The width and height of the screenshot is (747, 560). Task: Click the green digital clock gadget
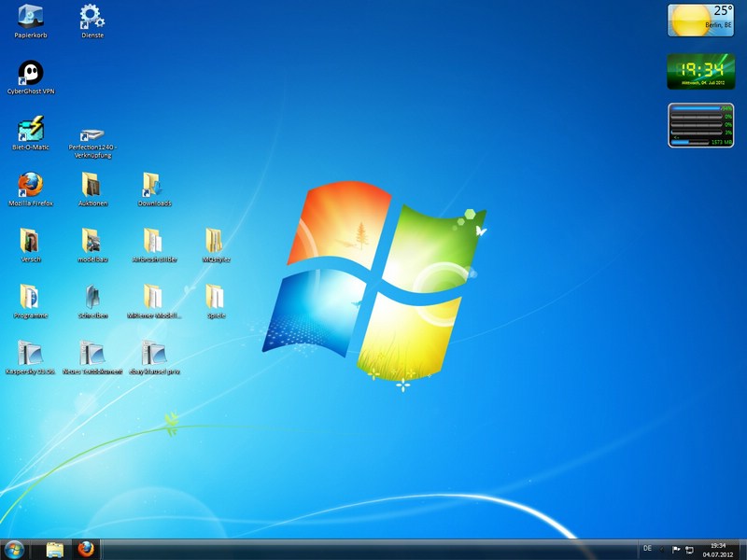click(x=700, y=71)
